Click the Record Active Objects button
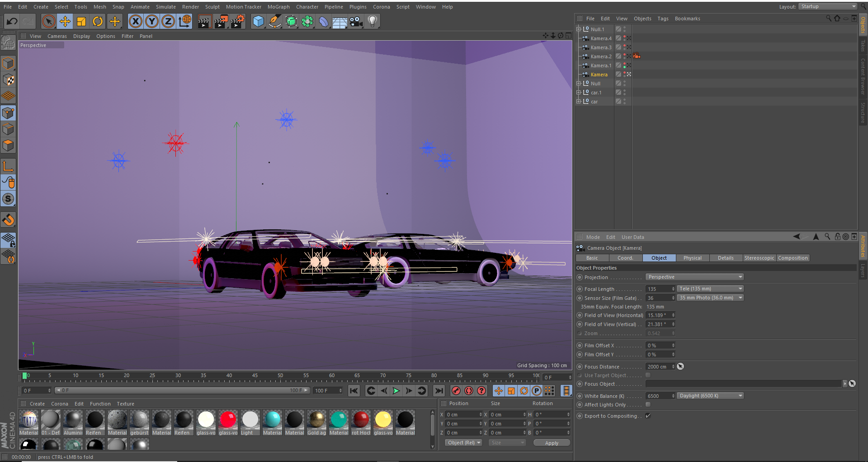 click(x=456, y=391)
